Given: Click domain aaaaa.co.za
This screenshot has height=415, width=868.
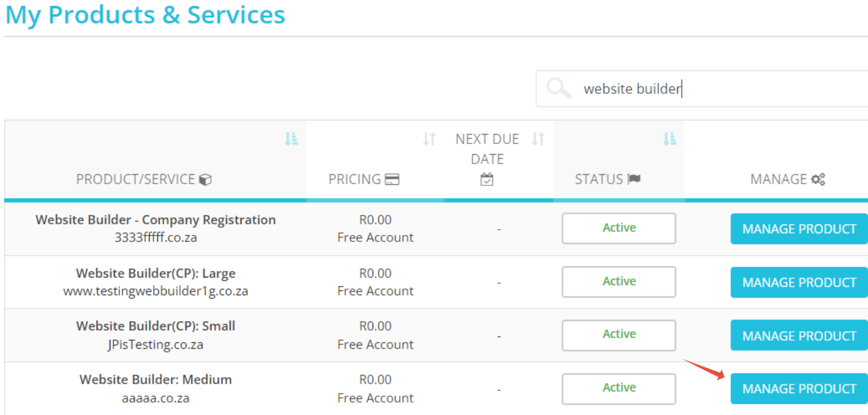Looking at the screenshot, I should 156,398.
